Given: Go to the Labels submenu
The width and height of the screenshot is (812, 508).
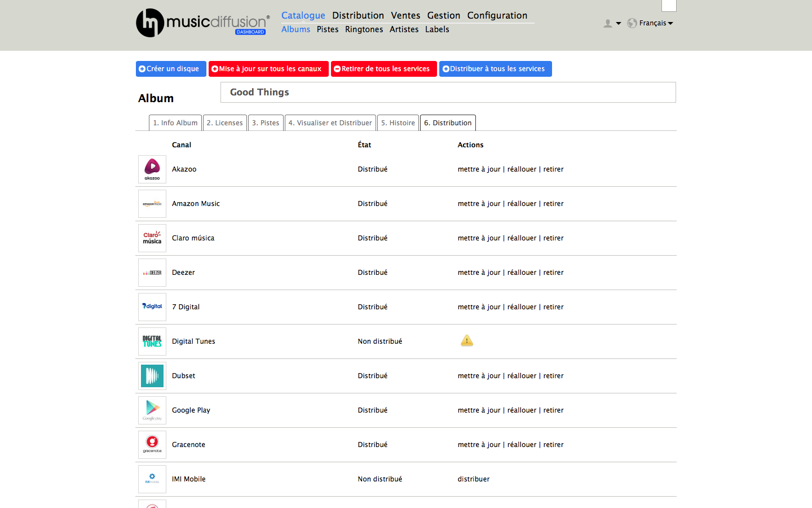Looking at the screenshot, I should [x=437, y=29].
